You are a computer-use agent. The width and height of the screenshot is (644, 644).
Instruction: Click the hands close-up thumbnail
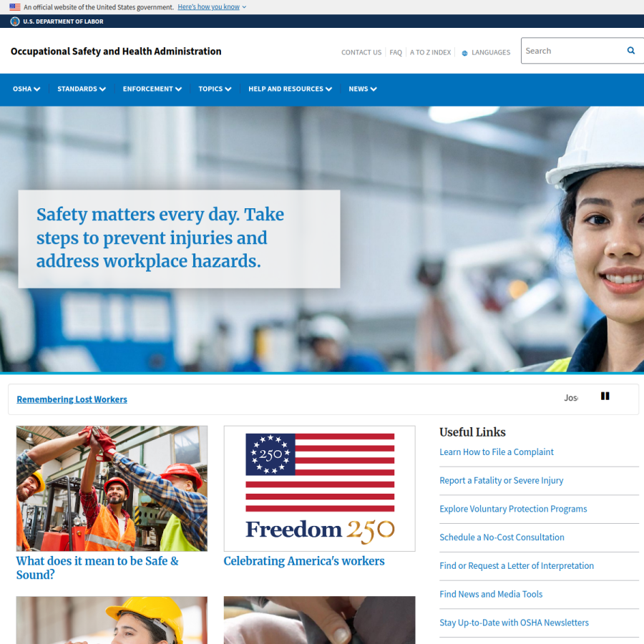click(x=320, y=620)
